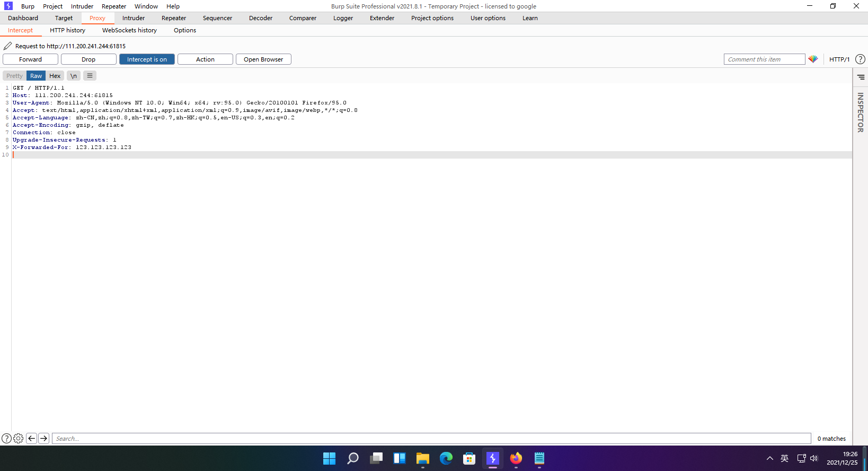
Task: Open Proxy Options sub-tab
Action: [x=185, y=30]
